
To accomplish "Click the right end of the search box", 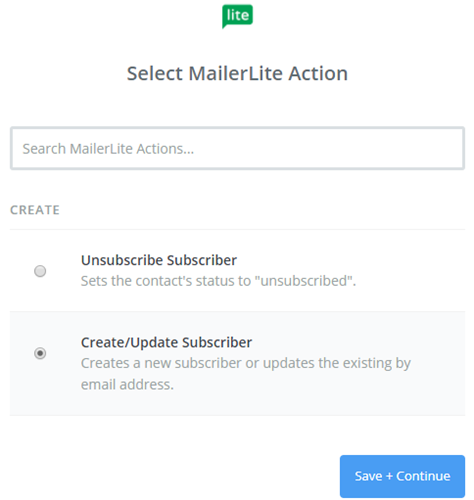I will [450, 148].
